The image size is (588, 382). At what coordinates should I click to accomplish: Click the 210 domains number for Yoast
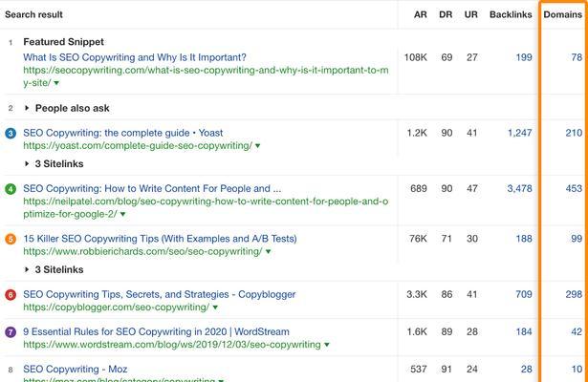[x=573, y=133]
